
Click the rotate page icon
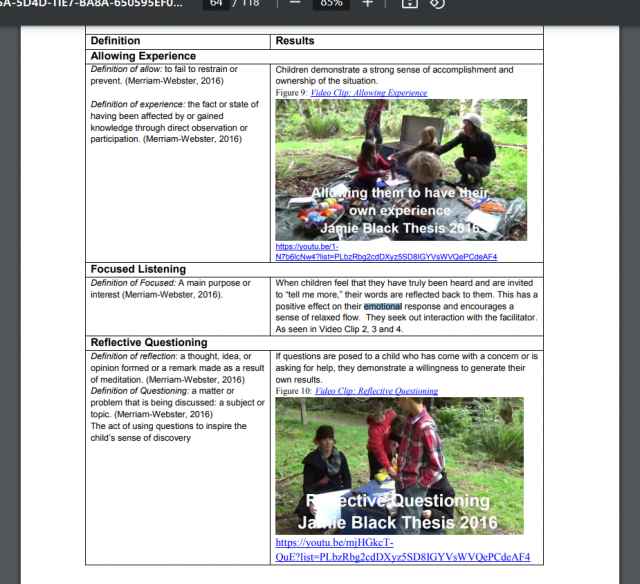437,4
